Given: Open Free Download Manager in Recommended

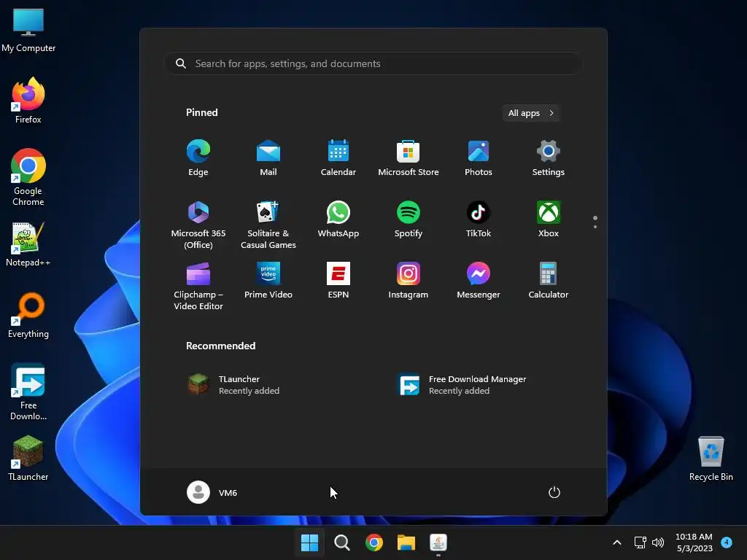Looking at the screenshot, I should 462,385.
